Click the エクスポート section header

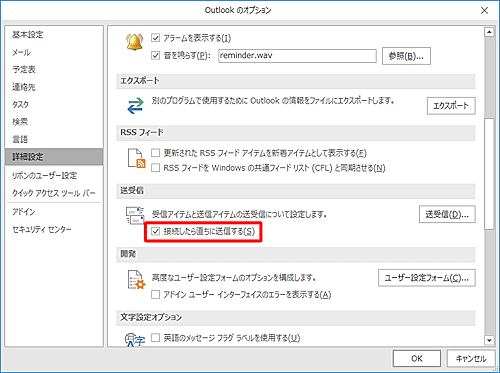tap(295, 81)
